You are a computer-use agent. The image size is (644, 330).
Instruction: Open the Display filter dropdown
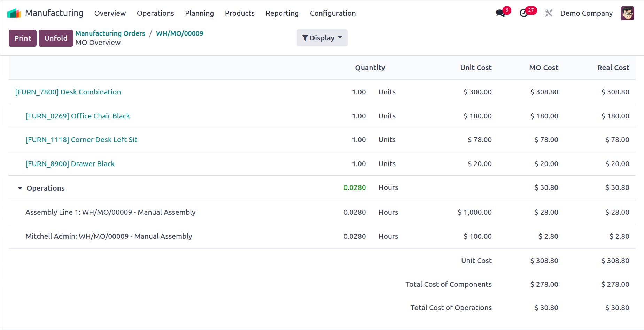coord(322,38)
